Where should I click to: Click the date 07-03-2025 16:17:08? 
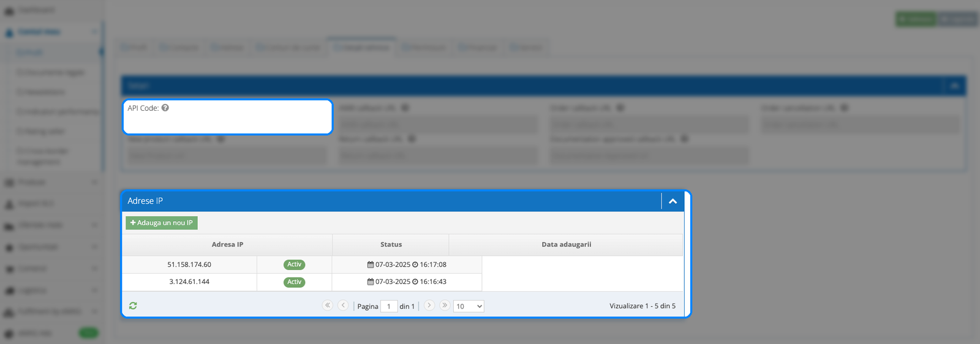[x=407, y=264]
